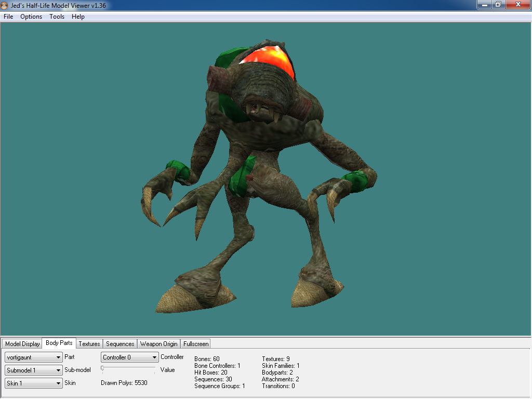
Task: Show the Sequences tab
Action: [120, 344]
